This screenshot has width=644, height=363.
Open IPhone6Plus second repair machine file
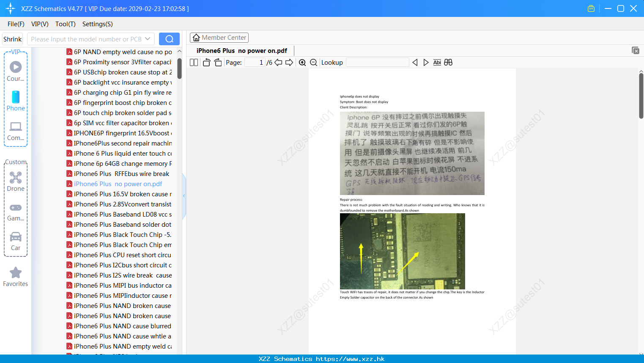click(119, 143)
